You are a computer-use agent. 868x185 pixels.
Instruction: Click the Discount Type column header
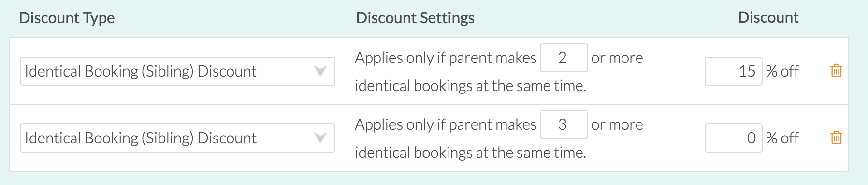click(67, 18)
